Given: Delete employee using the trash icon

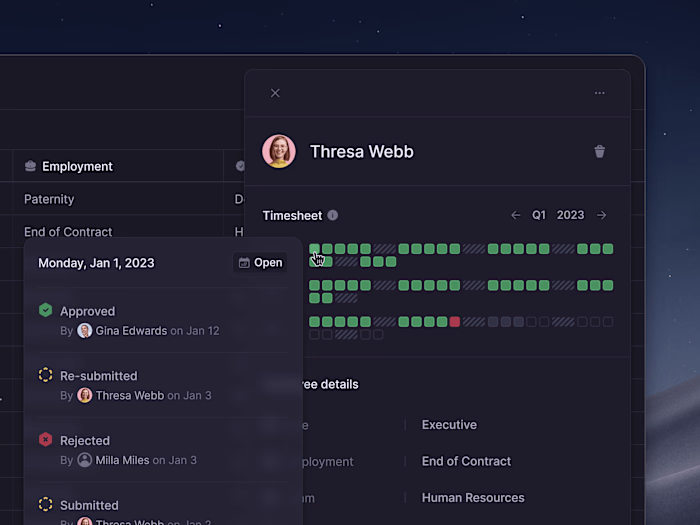Looking at the screenshot, I should click(600, 151).
